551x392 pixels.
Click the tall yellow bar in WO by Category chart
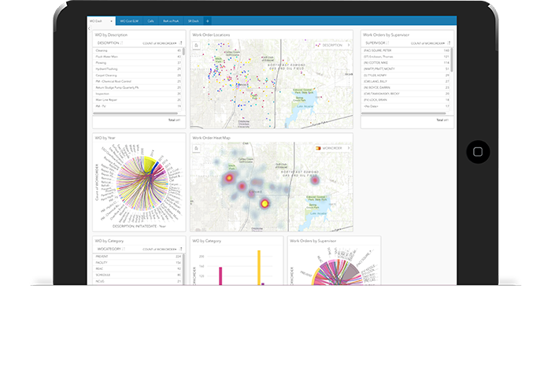click(259, 268)
